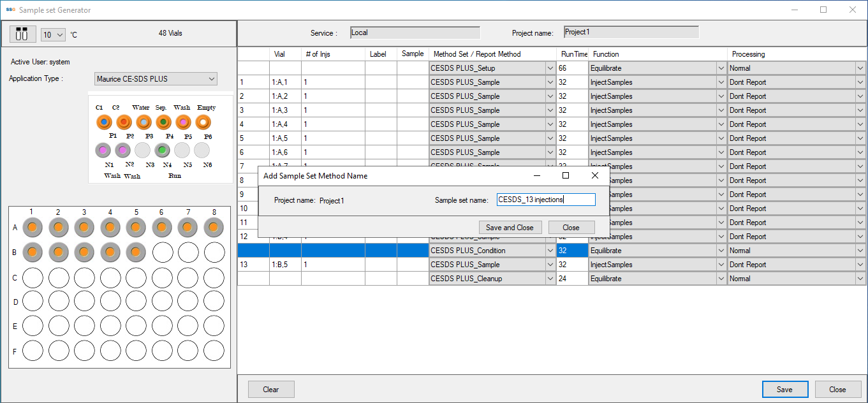The image size is (868, 403).
Task: Click Save and Close in the dialog
Action: pyautogui.click(x=509, y=228)
